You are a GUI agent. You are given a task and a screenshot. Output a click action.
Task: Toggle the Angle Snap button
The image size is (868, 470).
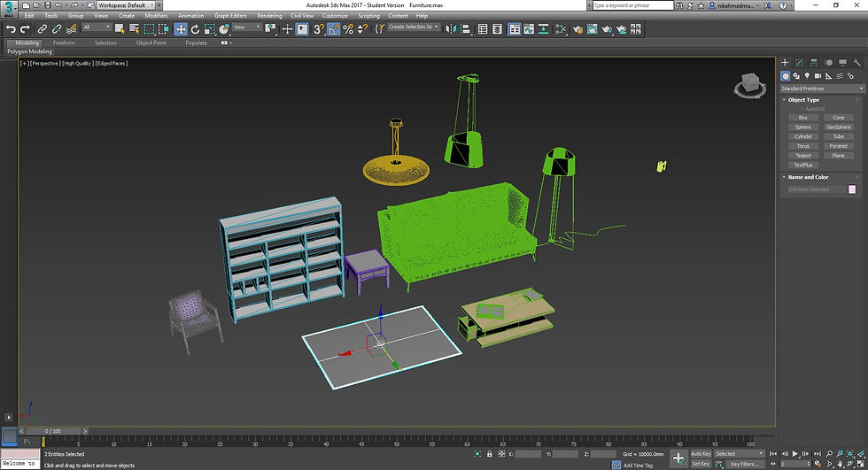[x=333, y=28]
